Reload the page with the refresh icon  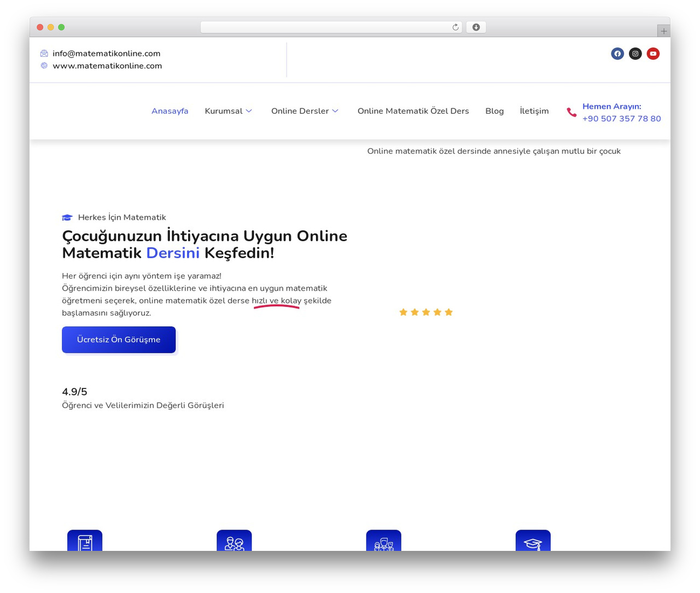tap(455, 27)
